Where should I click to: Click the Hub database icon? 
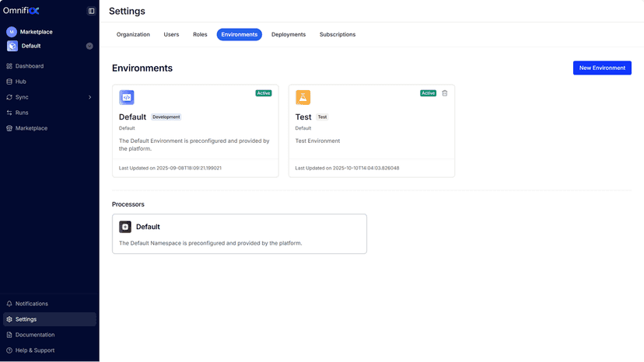[x=9, y=82]
